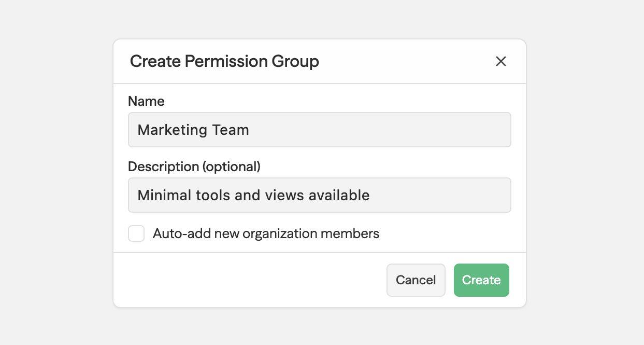The image size is (644, 345).
Task: Cancel the permission group creation
Action: point(416,280)
